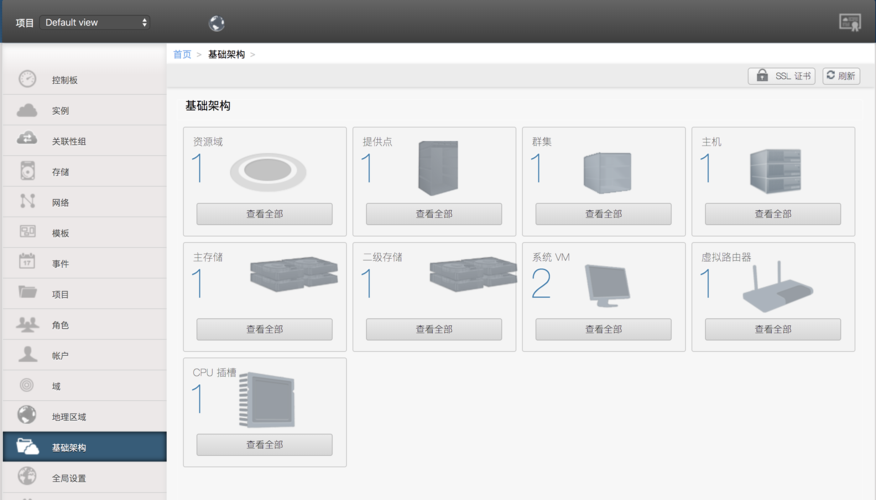Open the Projects (项目) folder icon
Image resolution: width=876 pixels, height=500 pixels.
(27, 292)
